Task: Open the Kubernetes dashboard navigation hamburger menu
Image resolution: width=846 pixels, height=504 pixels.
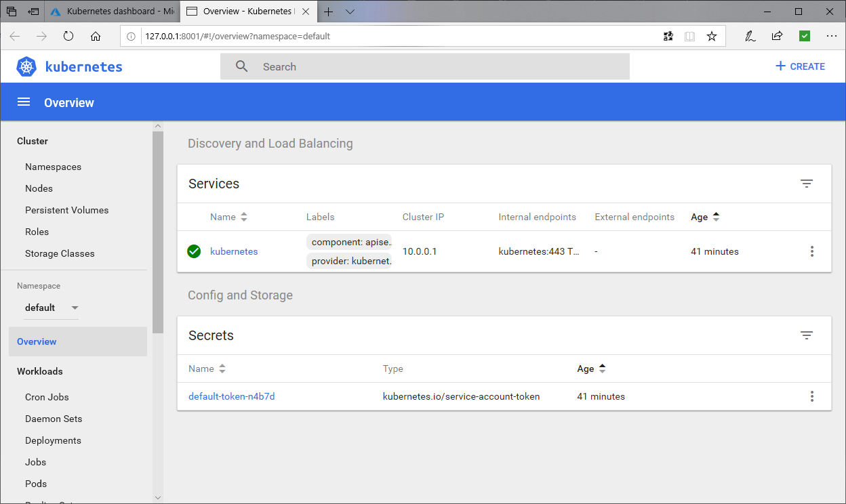Action: coord(24,102)
